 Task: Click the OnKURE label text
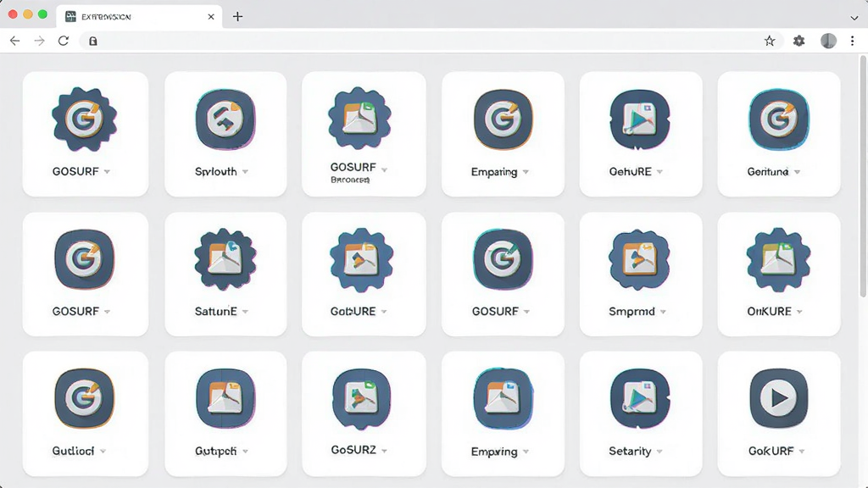(x=770, y=312)
